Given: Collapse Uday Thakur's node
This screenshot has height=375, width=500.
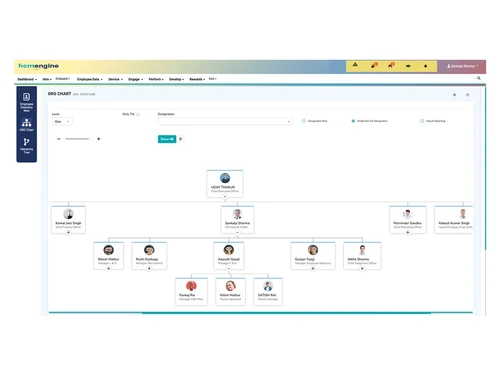Looking at the screenshot, I should 225,197.
